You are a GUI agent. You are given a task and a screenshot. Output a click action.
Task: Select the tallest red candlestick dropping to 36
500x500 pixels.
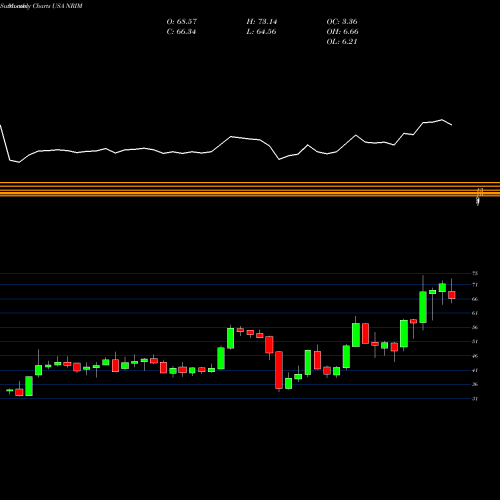(279, 370)
